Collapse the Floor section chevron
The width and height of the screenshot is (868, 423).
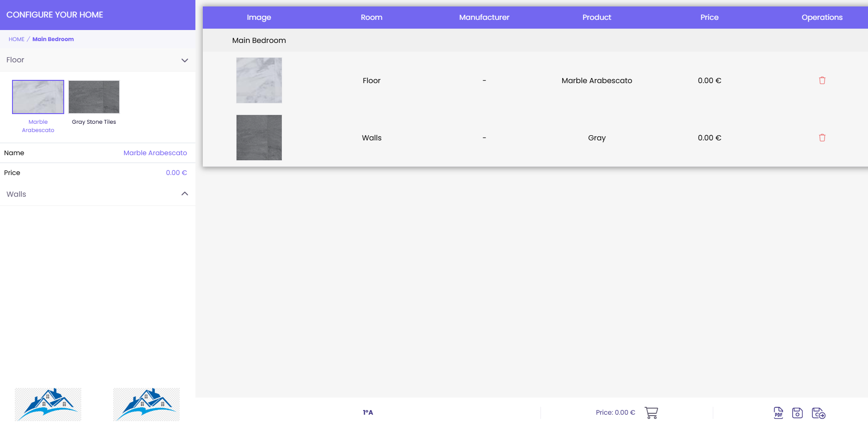185,60
